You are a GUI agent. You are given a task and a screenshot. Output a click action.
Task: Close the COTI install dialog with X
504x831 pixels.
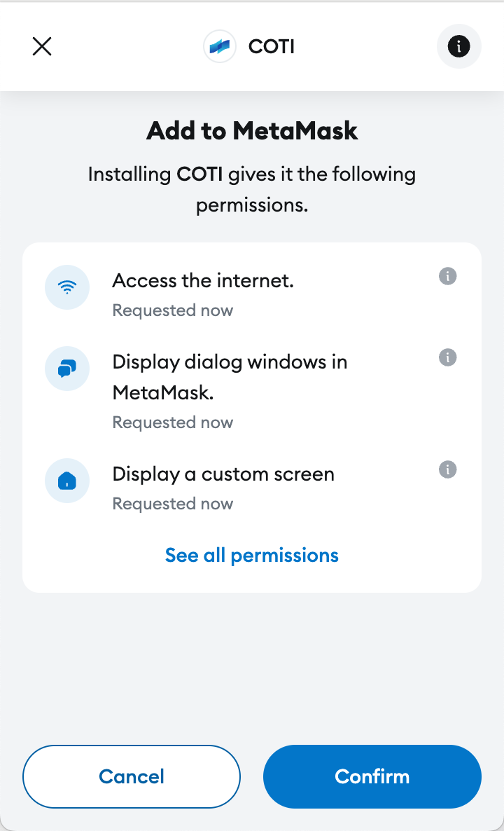point(43,46)
